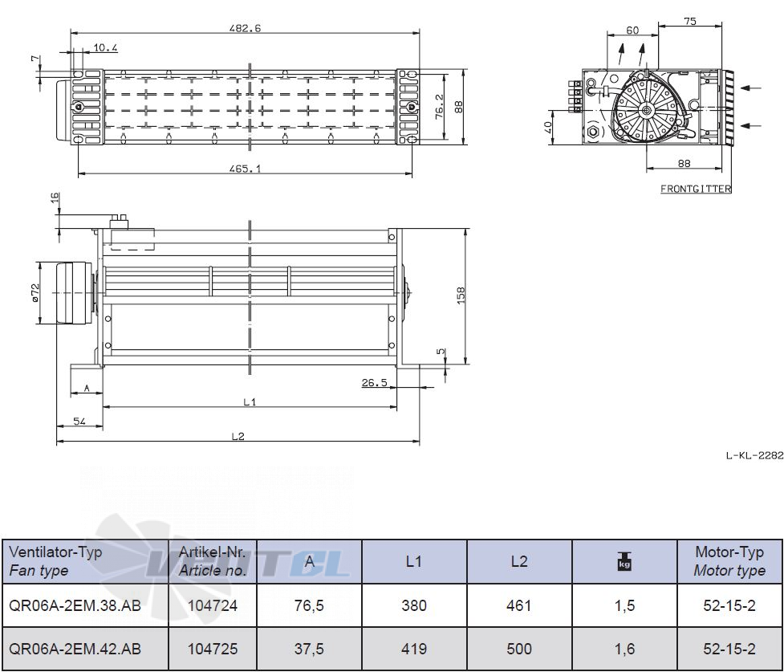Screen dimensions: 784x672
Task: Click the 158 height dimension label
Action: [x=461, y=295]
